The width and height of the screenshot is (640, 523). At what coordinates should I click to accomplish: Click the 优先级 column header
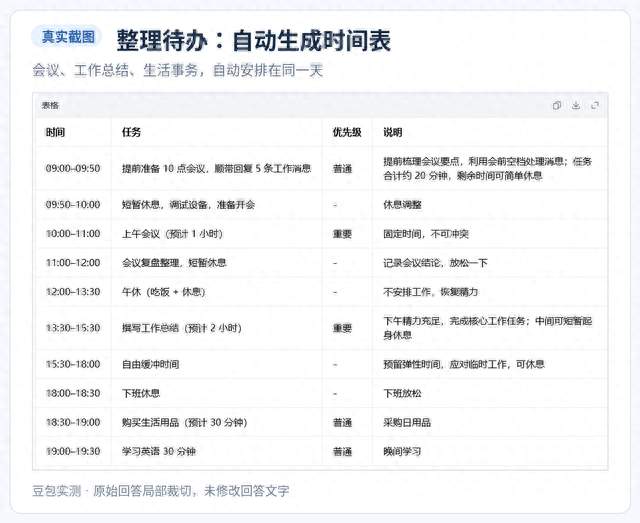(347, 132)
